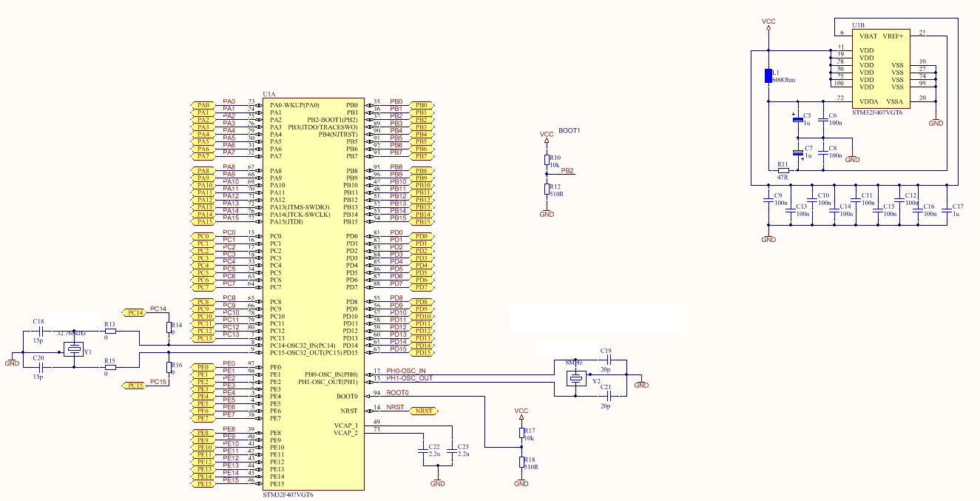Select resistor R10 10k symbol
980x501 pixels.
tap(547, 159)
